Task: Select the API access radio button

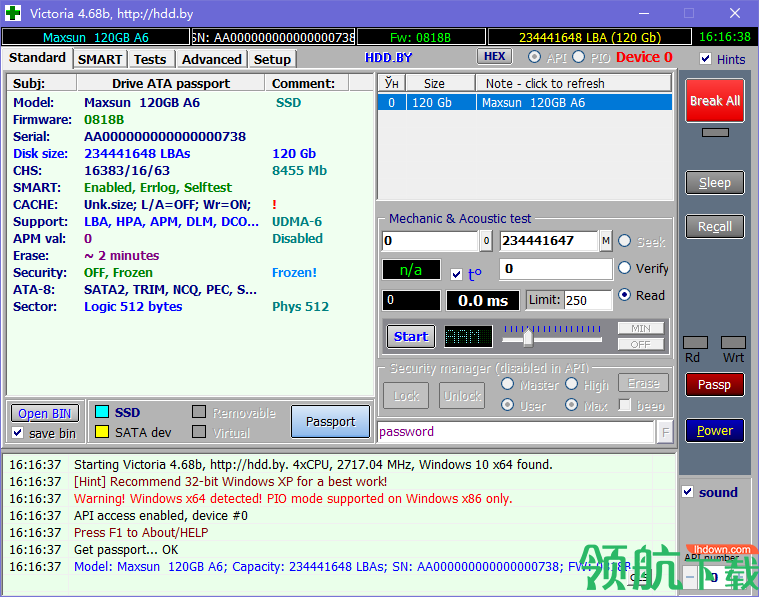Action: coord(534,57)
